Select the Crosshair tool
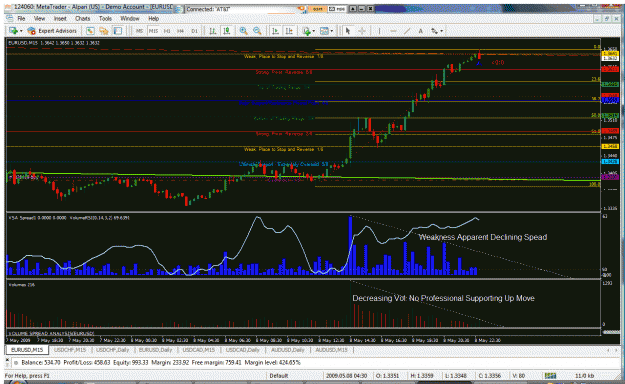625x384 pixels. tap(362, 31)
